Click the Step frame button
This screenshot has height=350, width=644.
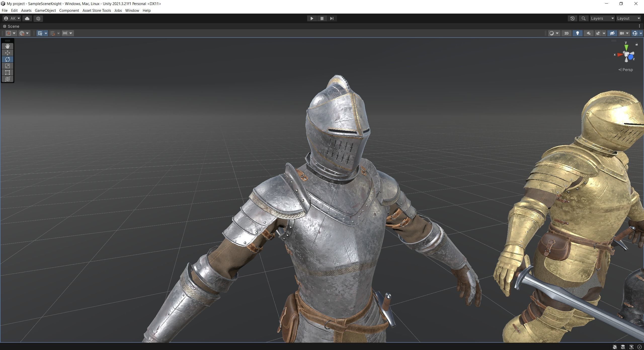pyautogui.click(x=332, y=18)
